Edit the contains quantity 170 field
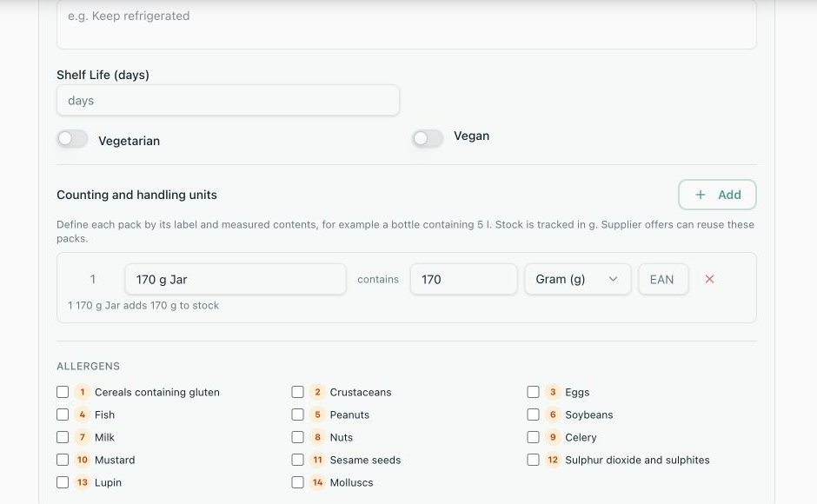This screenshot has width=817, height=504. click(x=463, y=279)
